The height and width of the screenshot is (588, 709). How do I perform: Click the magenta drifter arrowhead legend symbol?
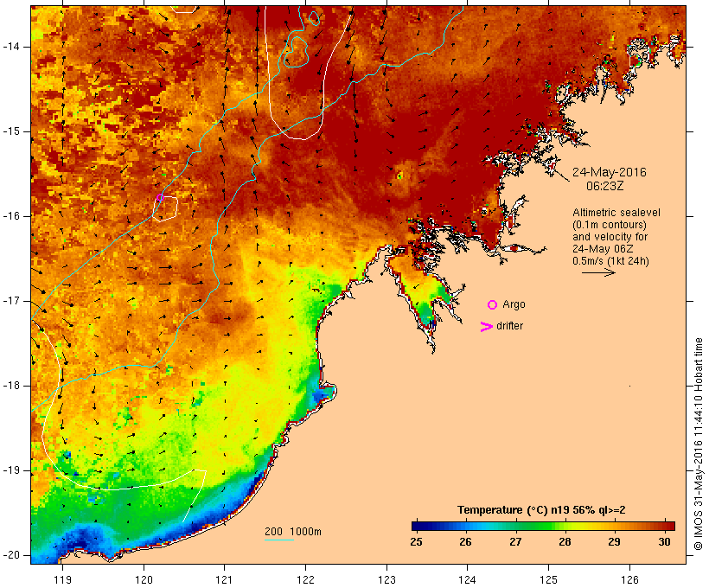487,327
